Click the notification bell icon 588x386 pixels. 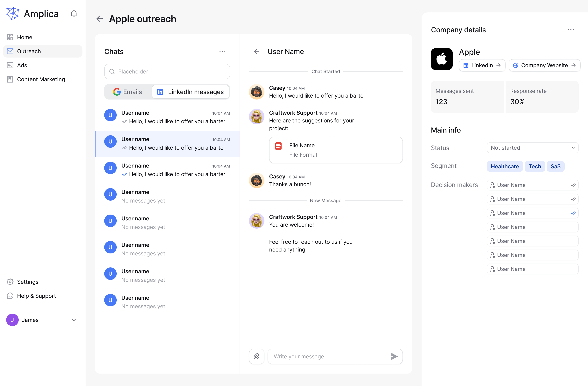[x=74, y=14]
